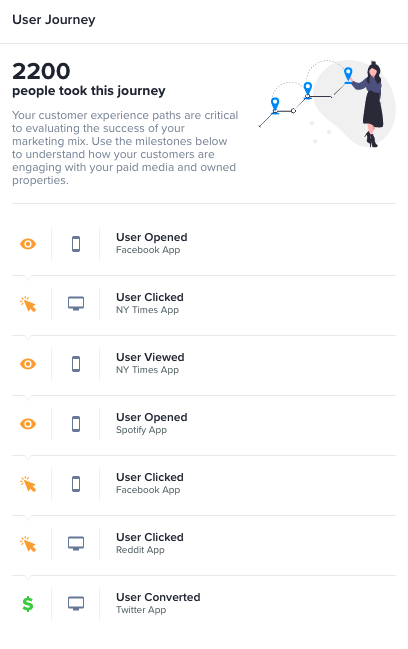Select the 2200 people took this journey heading
This screenshot has width=408, height=649.
(x=89, y=79)
